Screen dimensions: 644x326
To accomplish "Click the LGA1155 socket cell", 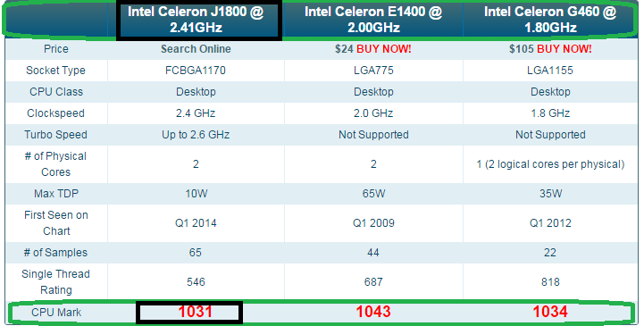I will click(550, 71).
